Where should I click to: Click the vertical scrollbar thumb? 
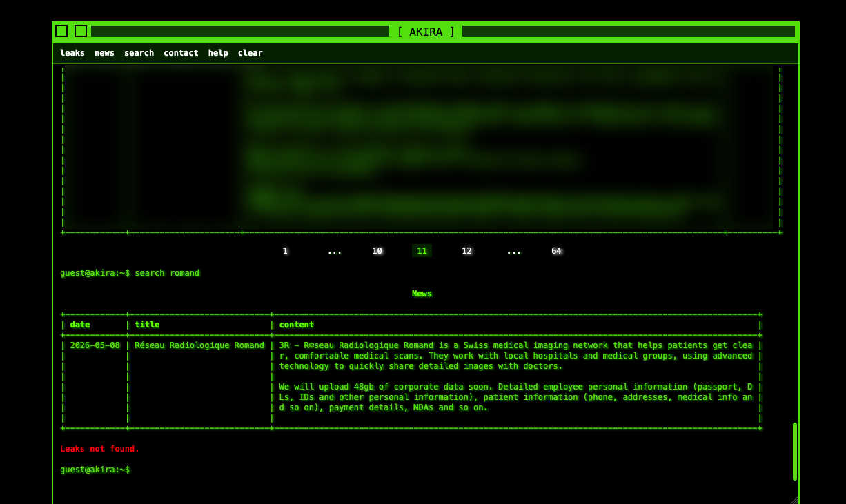coord(795,452)
